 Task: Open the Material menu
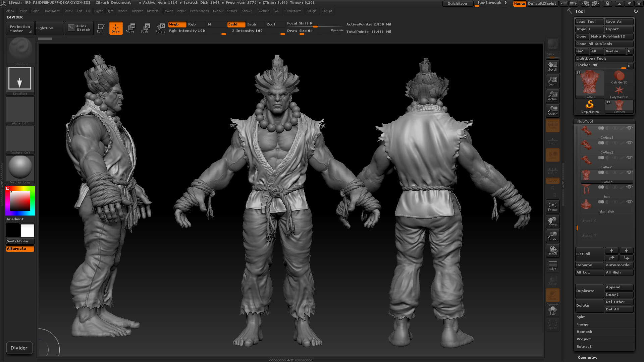click(x=153, y=11)
